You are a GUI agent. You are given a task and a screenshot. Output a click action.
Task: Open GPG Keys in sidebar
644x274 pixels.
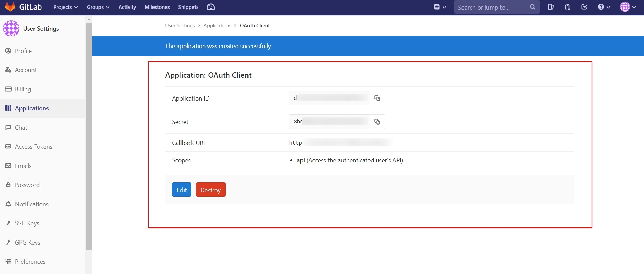43,243
